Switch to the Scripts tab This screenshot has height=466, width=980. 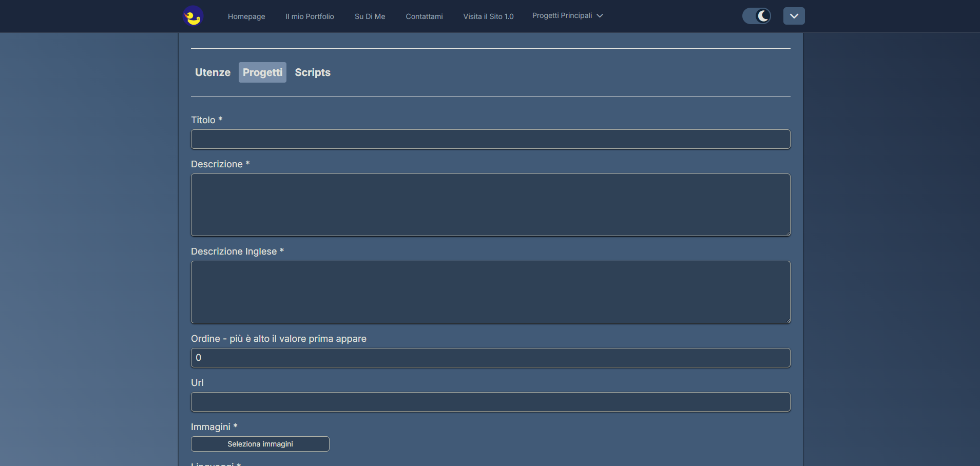click(313, 72)
